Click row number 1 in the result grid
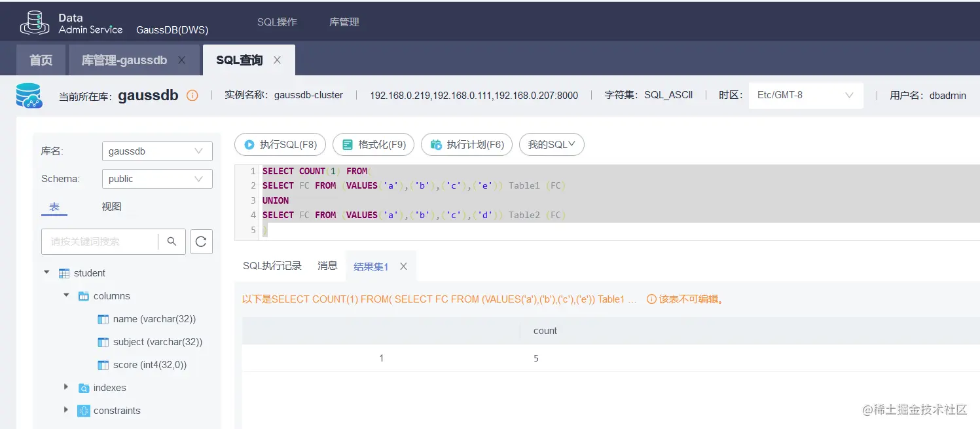Image resolution: width=980 pixels, height=429 pixels. point(382,358)
